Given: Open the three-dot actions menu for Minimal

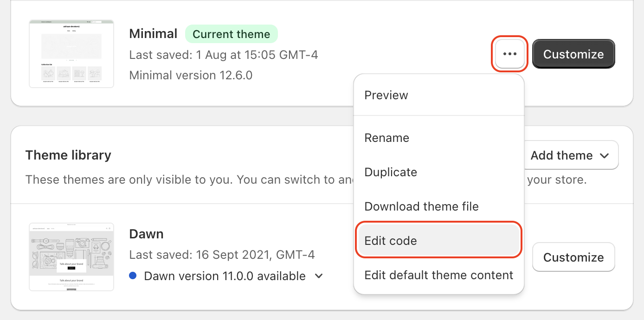Looking at the screenshot, I should (509, 54).
